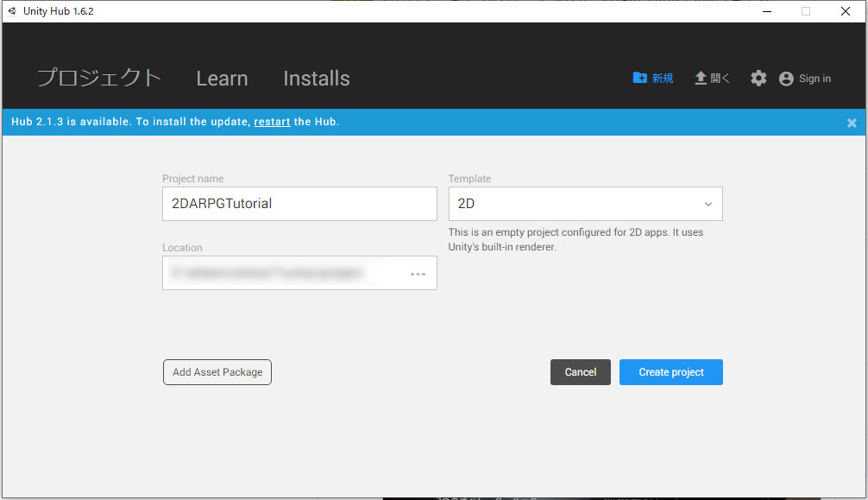Click the new project folder icon (新規)
This screenshot has width=868, height=500.
(640, 78)
